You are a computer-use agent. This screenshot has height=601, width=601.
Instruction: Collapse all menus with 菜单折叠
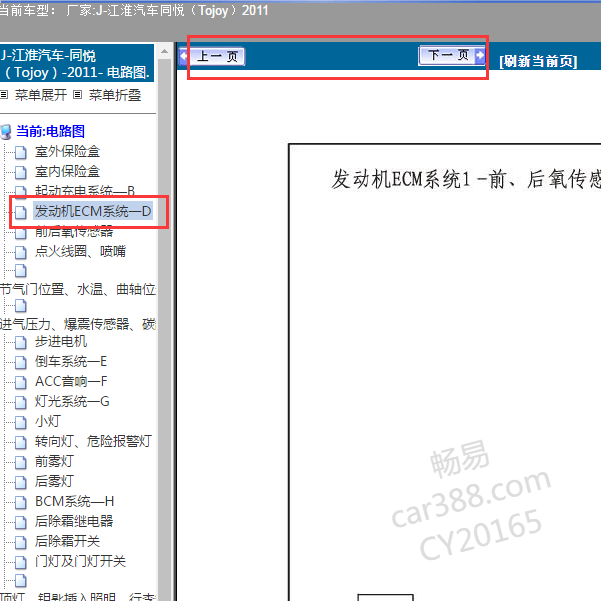[115, 95]
